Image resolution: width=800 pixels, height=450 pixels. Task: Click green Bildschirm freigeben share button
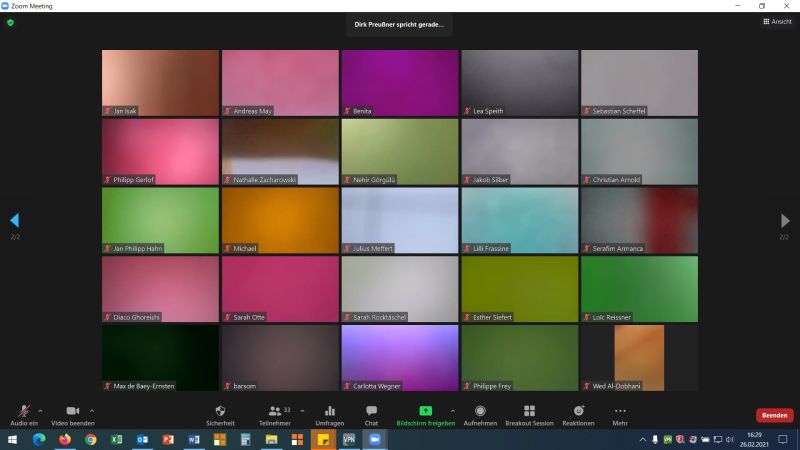click(x=425, y=414)
